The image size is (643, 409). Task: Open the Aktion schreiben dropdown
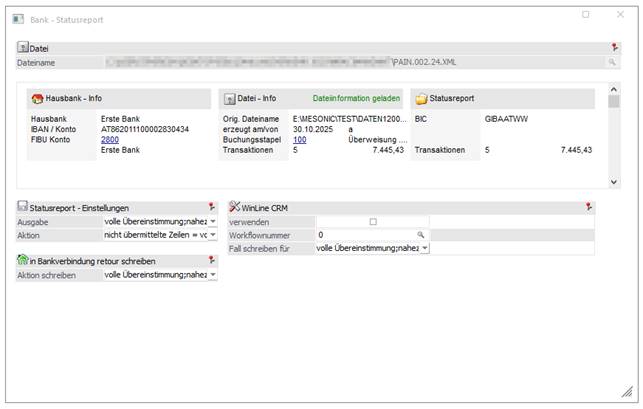click(213, 274)
